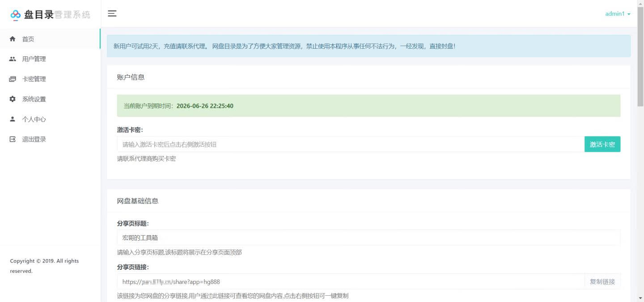Toggle the sidebar with the hamburger icon
This screenshot has height=302, width=644.
click(112, 13)
